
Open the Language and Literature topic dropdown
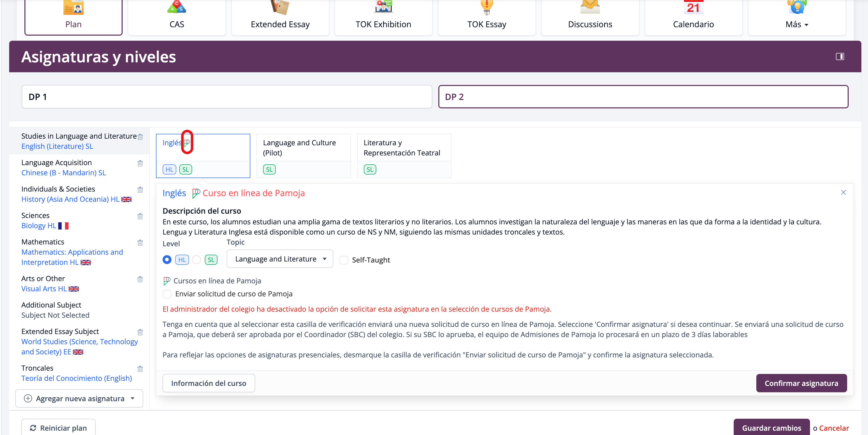280,259
